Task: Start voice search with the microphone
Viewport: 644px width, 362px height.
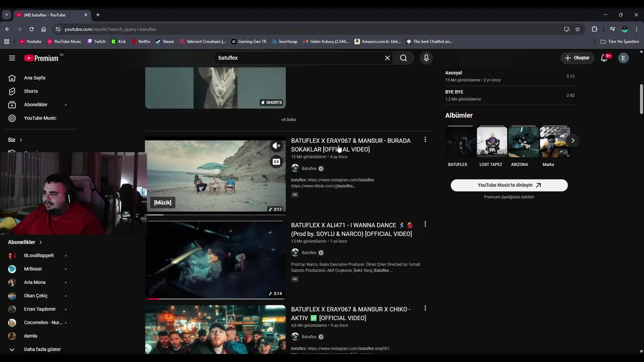Action: tap(426, 58)
